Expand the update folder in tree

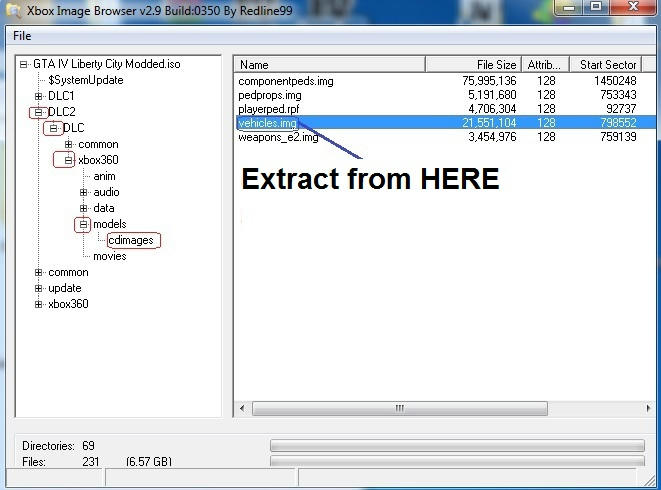(x=38, y=289)
